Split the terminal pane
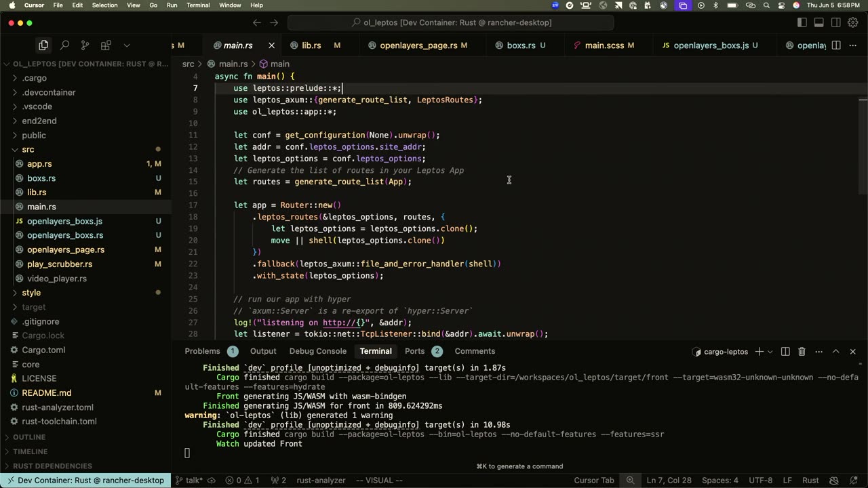This screenshot has width=868, height=488. coord(785,352)
